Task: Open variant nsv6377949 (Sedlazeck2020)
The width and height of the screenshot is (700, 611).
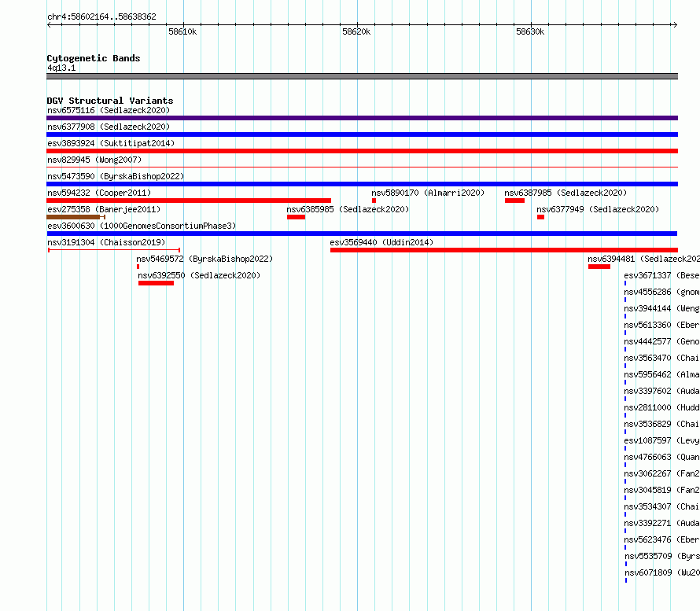Action: pos(598,209)
